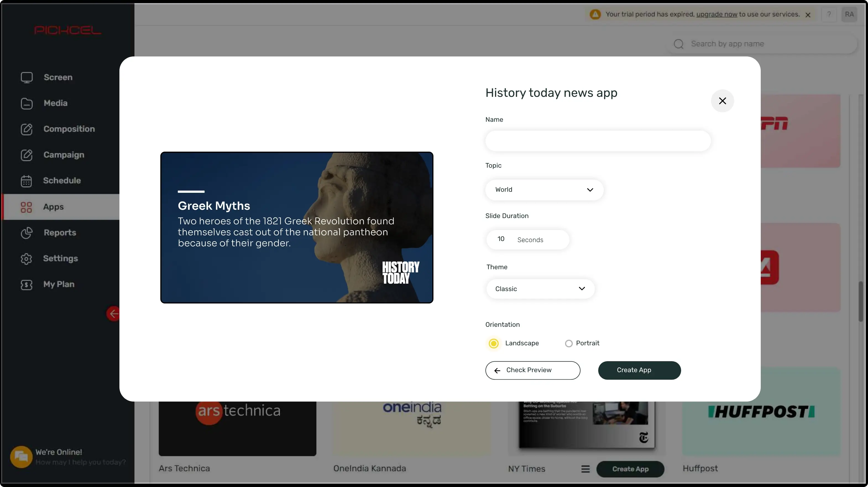Click the Check Preview button
The image size is (868, 487).
tap(532, 370)
